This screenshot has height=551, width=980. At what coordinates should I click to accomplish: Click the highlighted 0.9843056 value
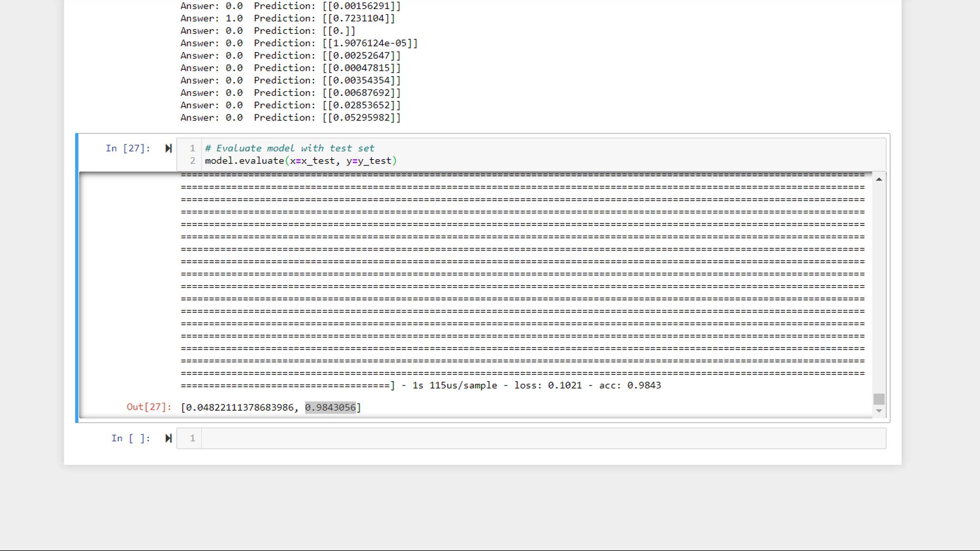(x=330, y=407)
